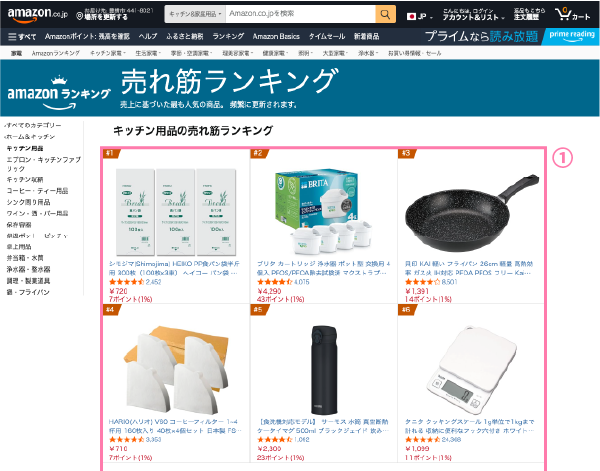Select the Japan flag language icon
Screen dimensions: 600x471
coord(411,17)
